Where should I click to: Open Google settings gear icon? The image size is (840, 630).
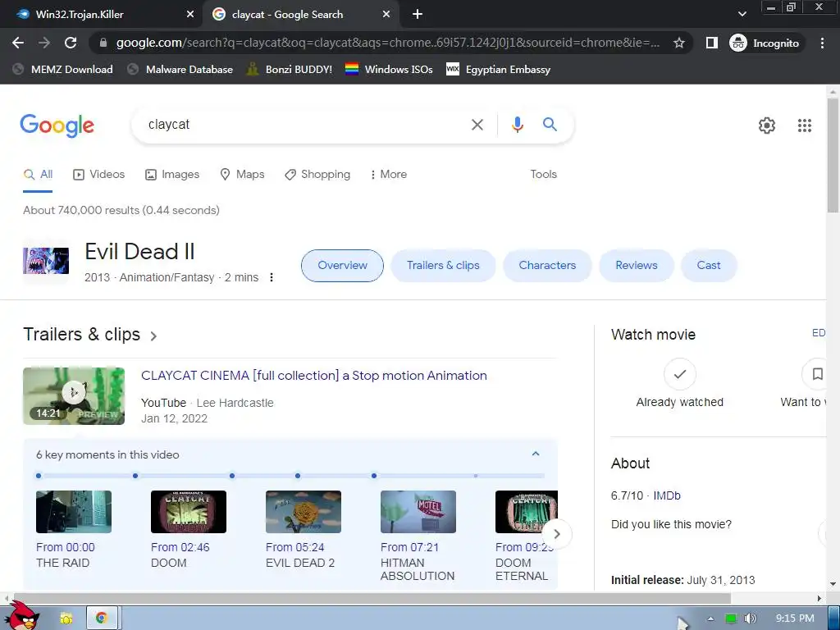[767, 126]
